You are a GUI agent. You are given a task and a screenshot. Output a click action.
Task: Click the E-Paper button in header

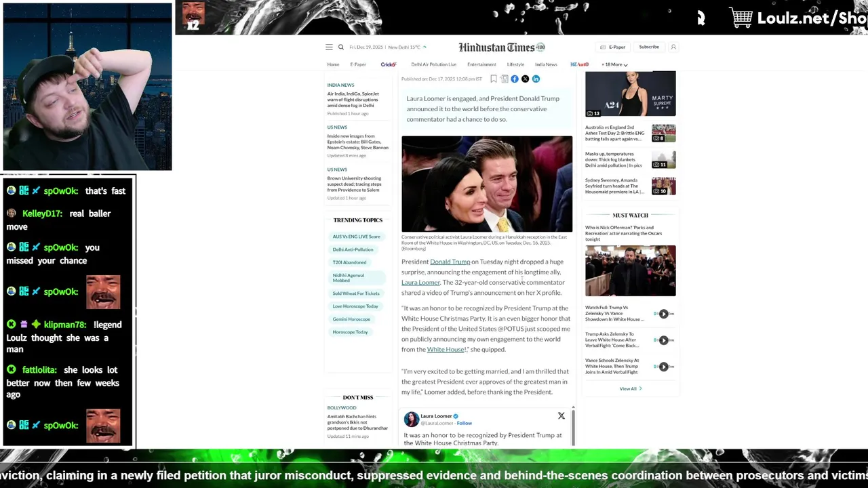(613, 47)
